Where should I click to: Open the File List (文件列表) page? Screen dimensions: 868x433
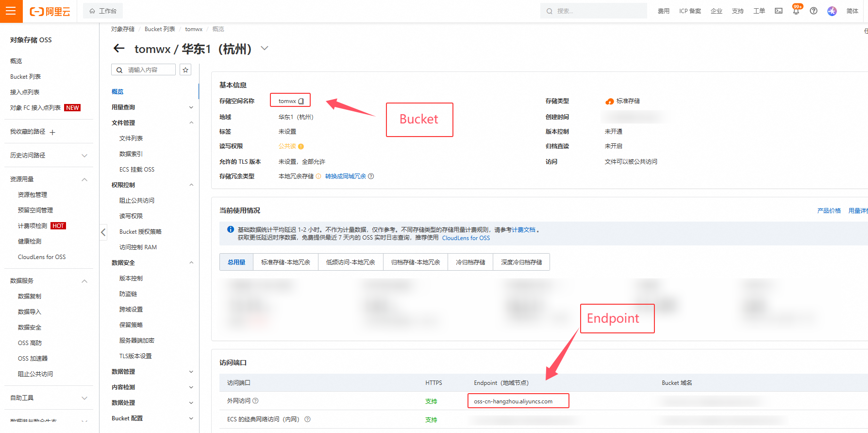(x=131, y=139)
